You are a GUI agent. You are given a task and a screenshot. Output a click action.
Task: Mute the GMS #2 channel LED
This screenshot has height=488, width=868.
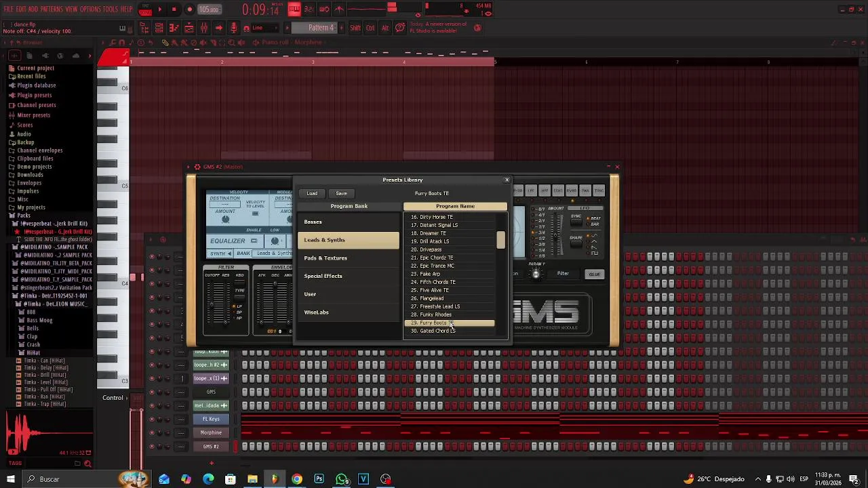pos(151,446)
